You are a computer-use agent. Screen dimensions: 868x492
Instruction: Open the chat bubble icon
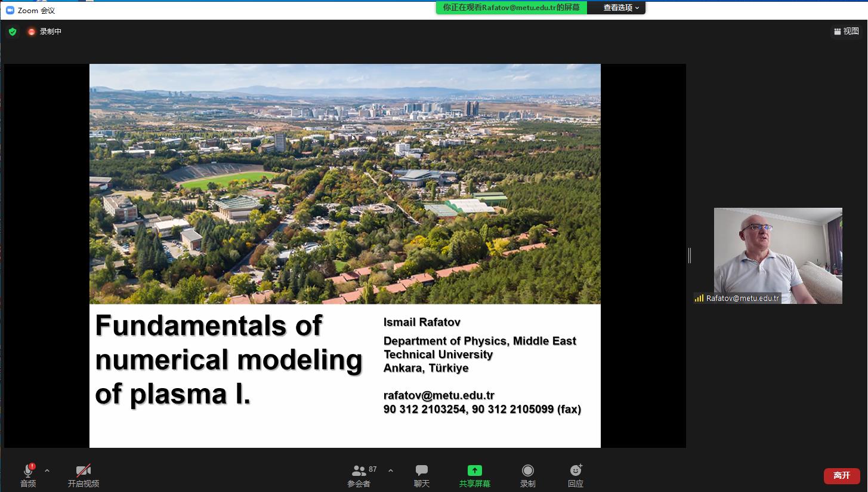tap(422, 471)
